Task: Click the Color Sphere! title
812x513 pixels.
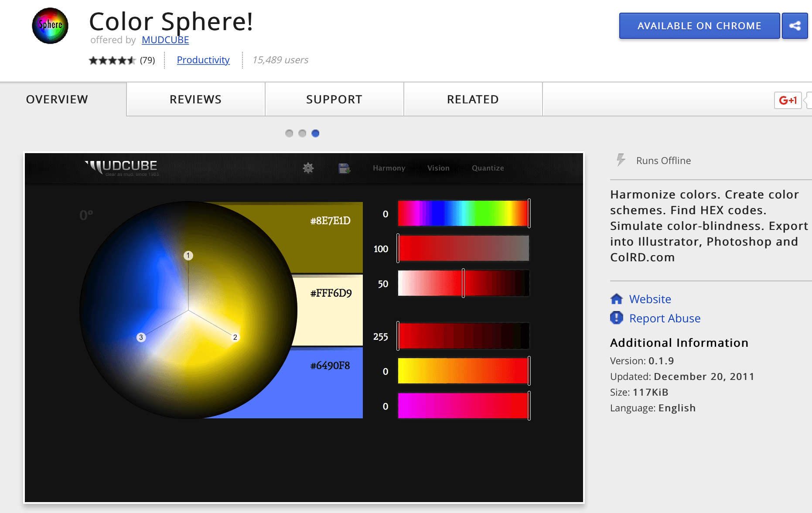Action: 171,21
